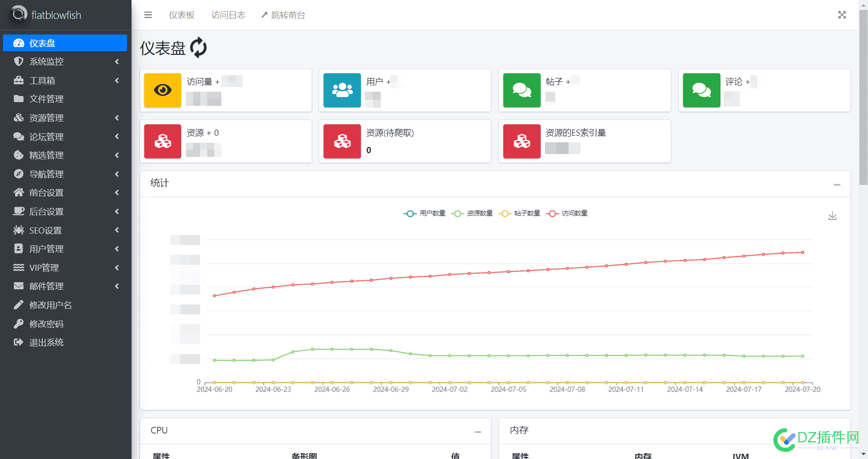Click the yellow eye visits icon
This screenshot has width=868, height=459.
[x=163, y=90]
